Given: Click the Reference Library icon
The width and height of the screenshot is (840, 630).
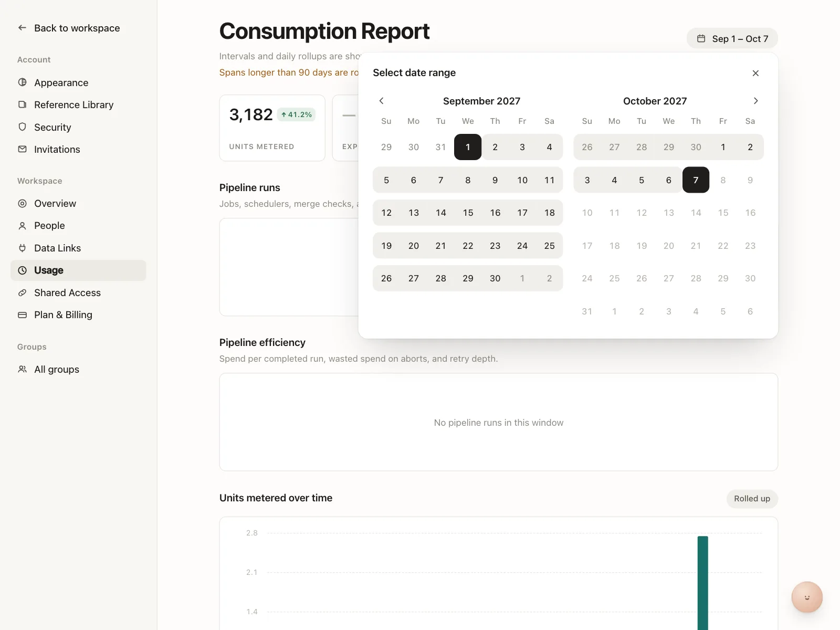Looking at the screenshot, I should coord(22,104).
